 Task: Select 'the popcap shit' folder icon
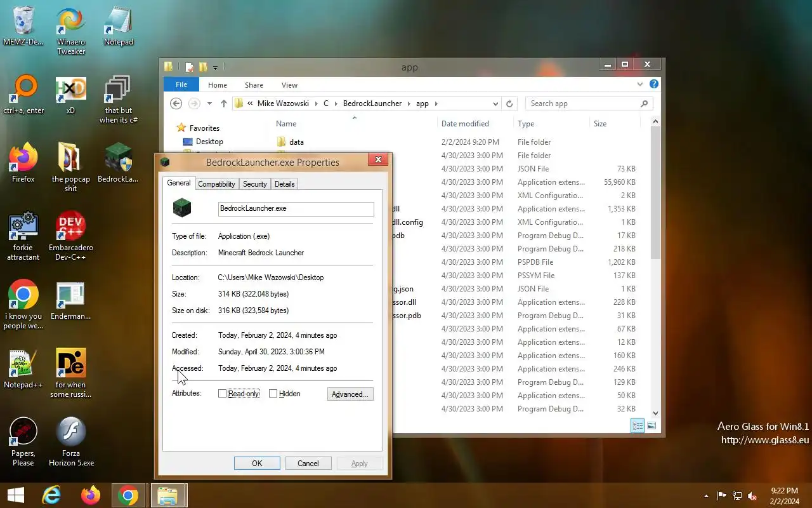tap(70, 168)
